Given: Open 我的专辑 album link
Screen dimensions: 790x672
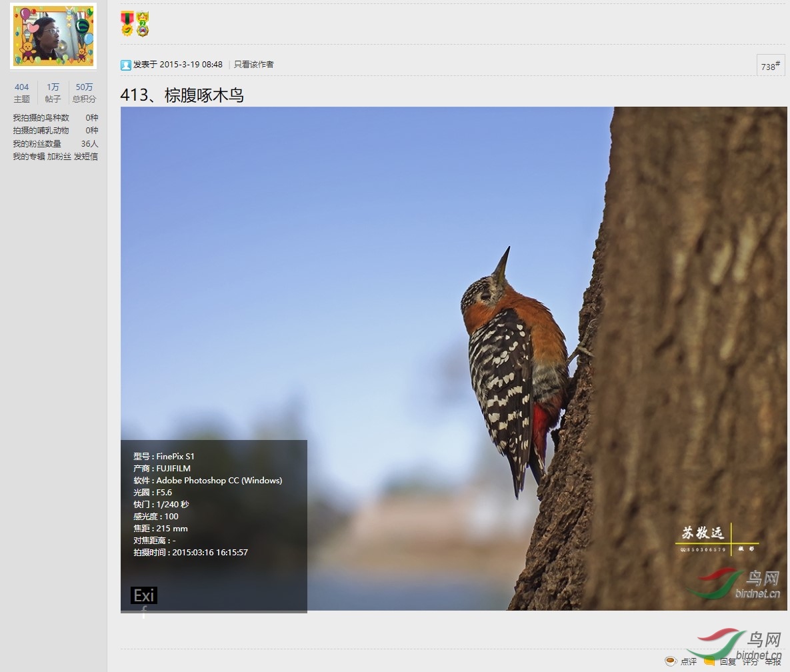Looking at the screenshot, I should 29,157.
